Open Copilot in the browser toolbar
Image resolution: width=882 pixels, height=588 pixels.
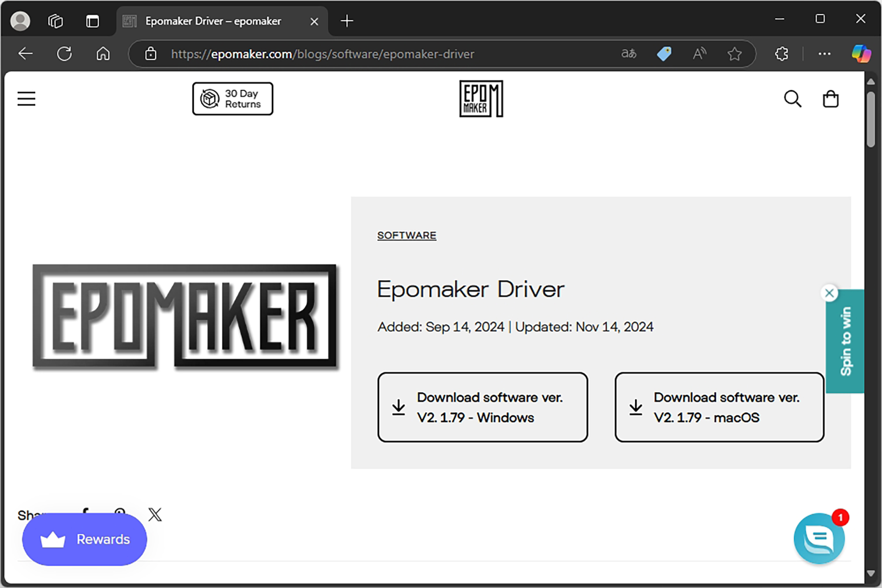click(860, 54)
